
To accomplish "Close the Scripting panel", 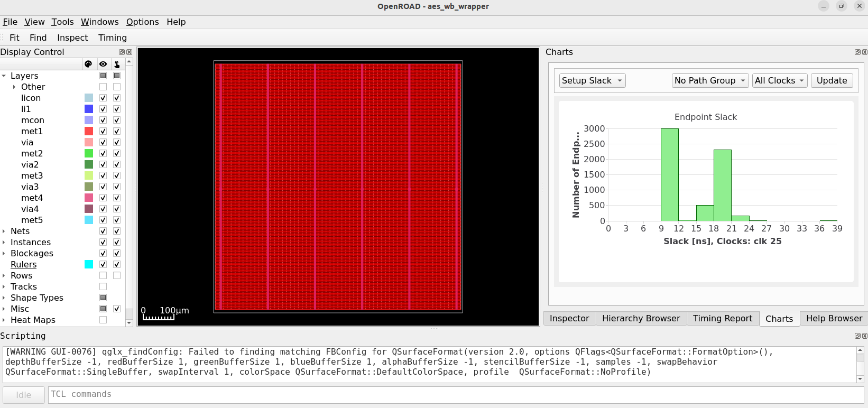I will 865,336.
